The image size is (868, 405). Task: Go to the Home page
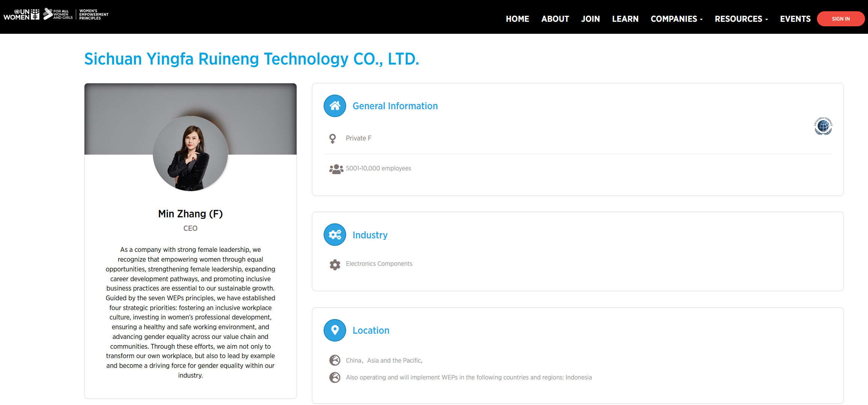click(x=517, y=19)
